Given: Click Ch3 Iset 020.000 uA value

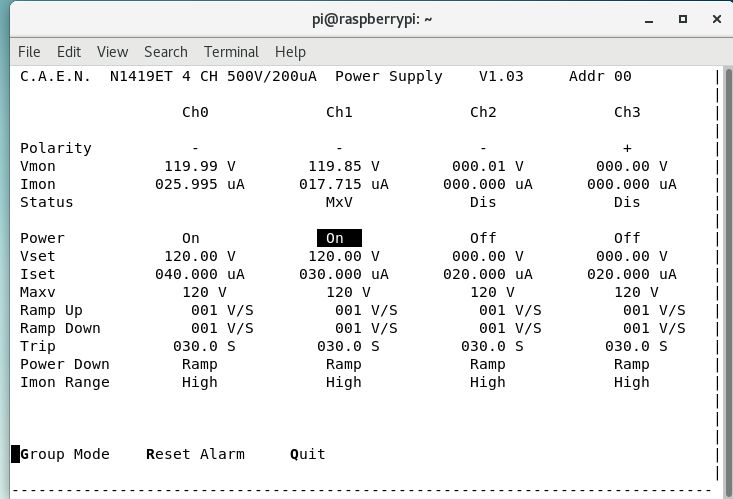Looking at the screenshot, I should 632,274.
